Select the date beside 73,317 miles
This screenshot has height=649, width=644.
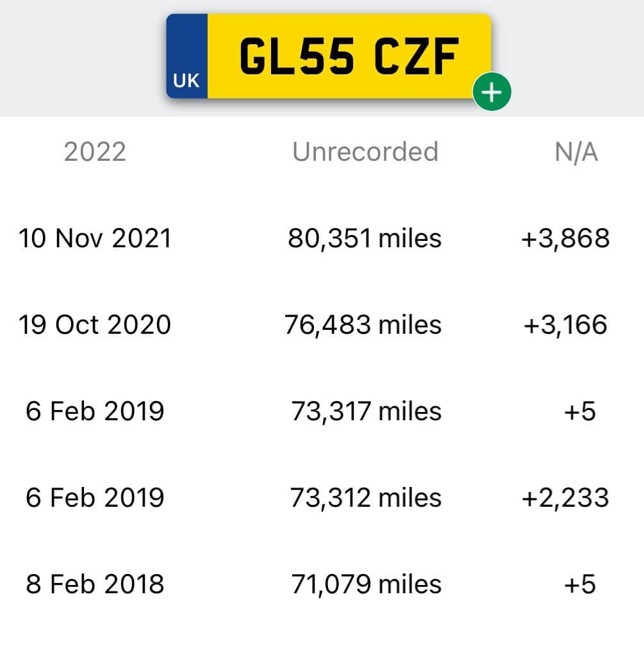pyautogui.click(x=95, y=411)
